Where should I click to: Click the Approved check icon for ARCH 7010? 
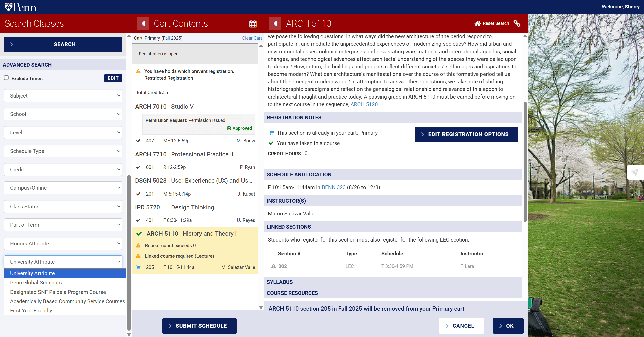pos(229,128)
